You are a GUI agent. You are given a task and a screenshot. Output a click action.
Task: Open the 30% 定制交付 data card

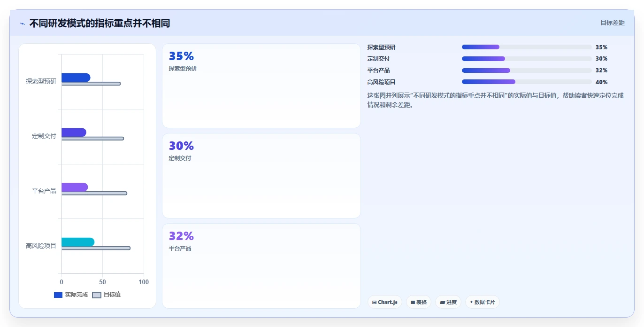pyautogui.click(x=261, y=176)
